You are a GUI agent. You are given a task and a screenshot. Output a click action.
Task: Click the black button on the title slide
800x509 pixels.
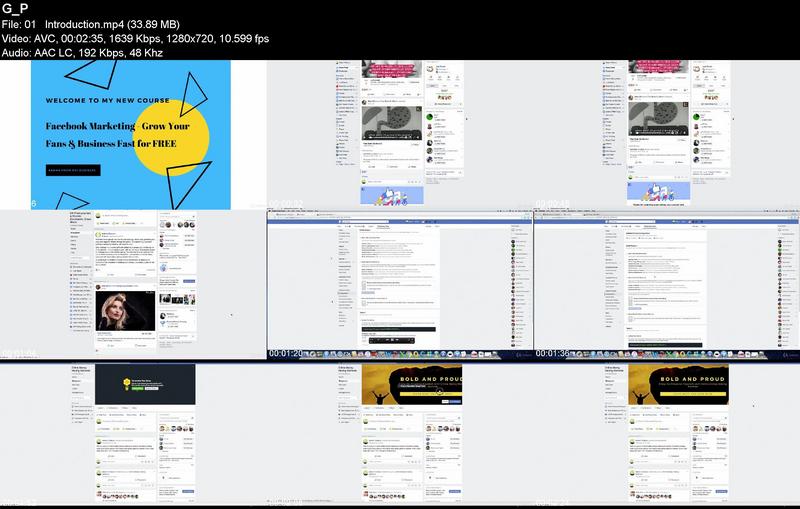pyautogui.click(x=73, y=170)
